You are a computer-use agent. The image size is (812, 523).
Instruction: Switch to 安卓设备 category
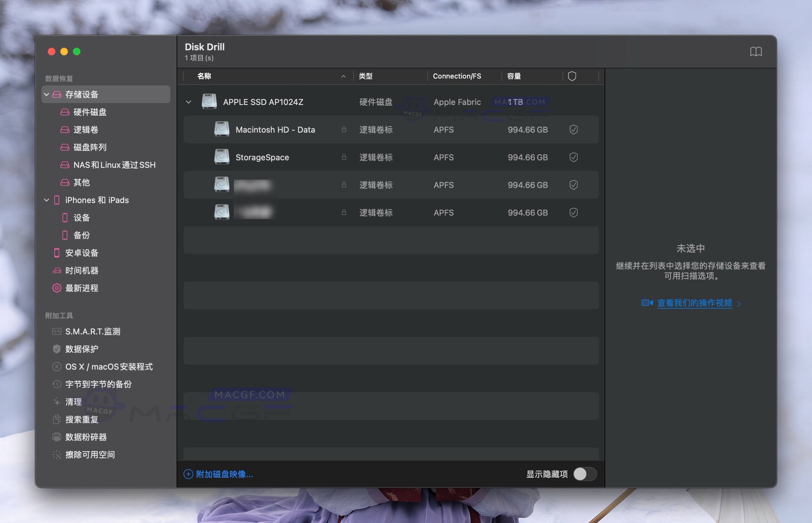point(82,253)
